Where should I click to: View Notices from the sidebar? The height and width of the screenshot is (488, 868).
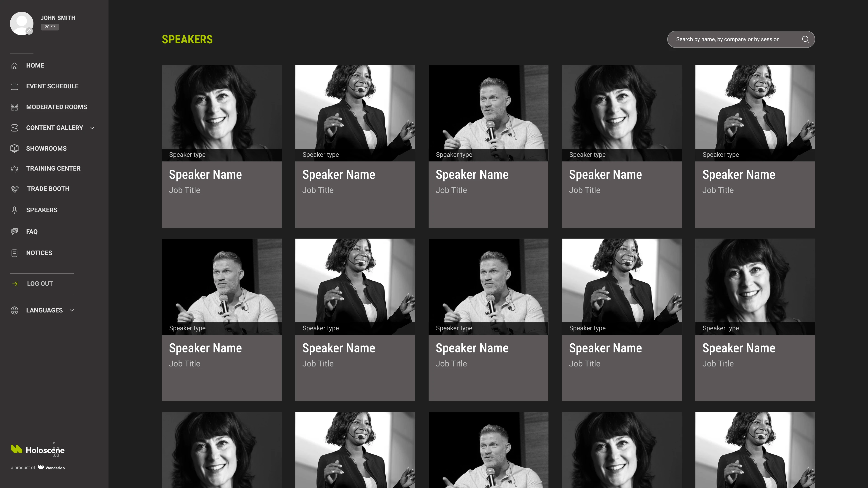point(39,253)
